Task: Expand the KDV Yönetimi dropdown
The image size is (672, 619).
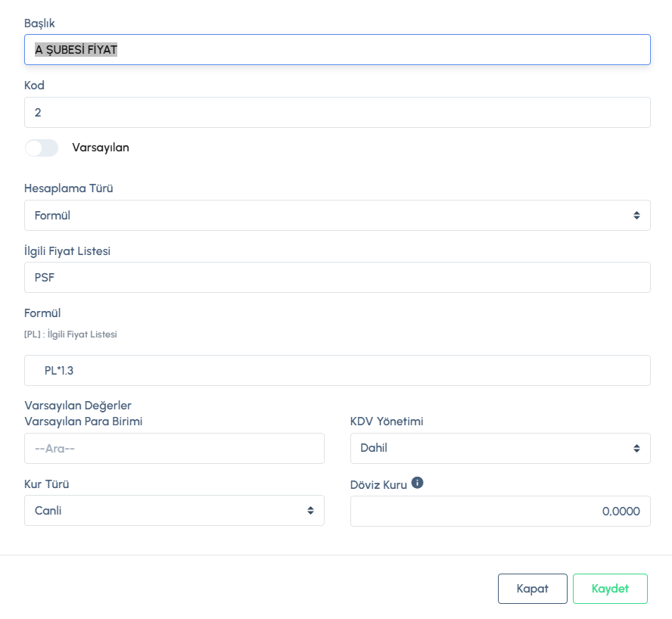Action: pyautogui.click(x=499, y=448)
